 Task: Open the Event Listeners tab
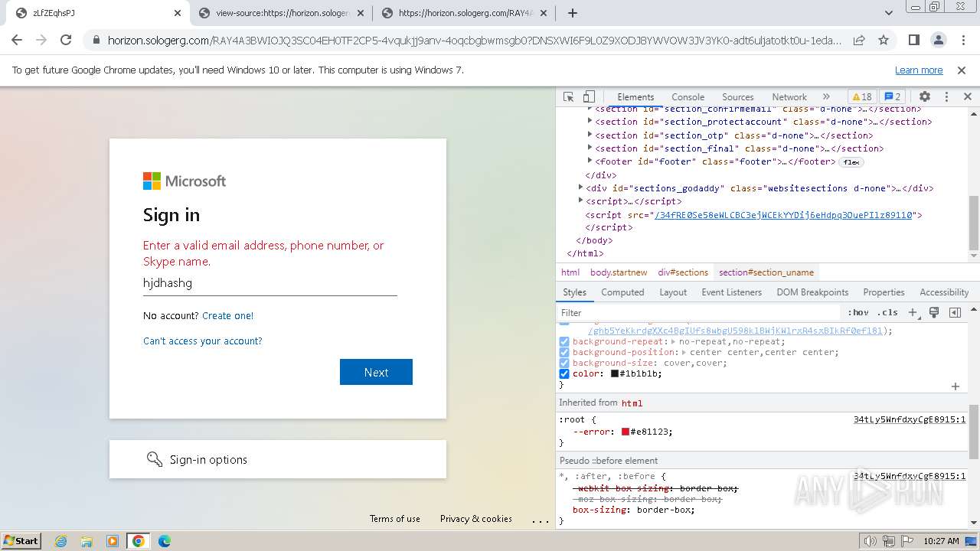[731, 292]
